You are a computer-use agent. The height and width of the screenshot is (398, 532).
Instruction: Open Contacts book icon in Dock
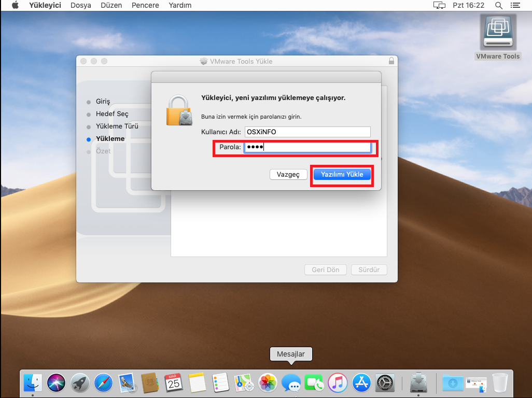tap(150, 383)
